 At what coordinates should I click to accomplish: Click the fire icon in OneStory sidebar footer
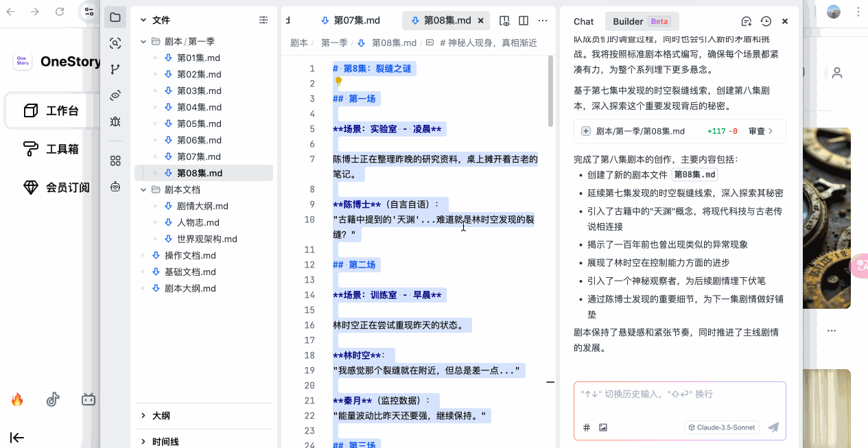[x=17, y=400]
